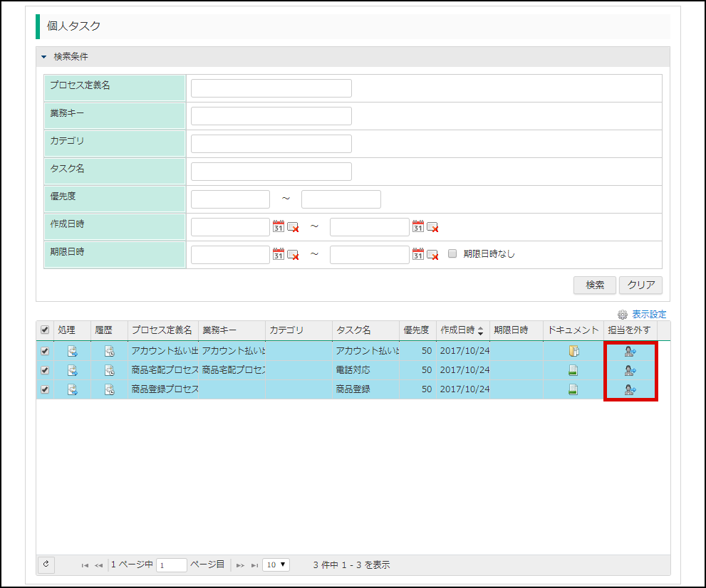Toggle the 期限日時なし checkbox
Screen dimensions: 706x588
[452, 253]
